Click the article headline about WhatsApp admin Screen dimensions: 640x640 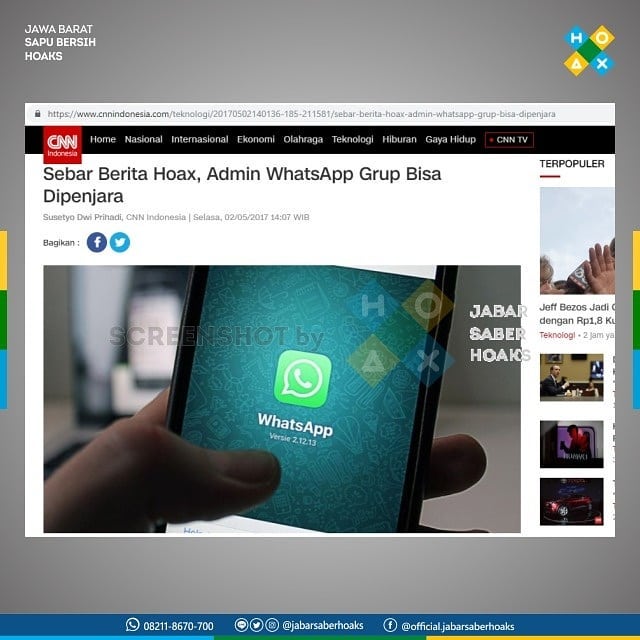pyautogui.click(x=242, y=185)
